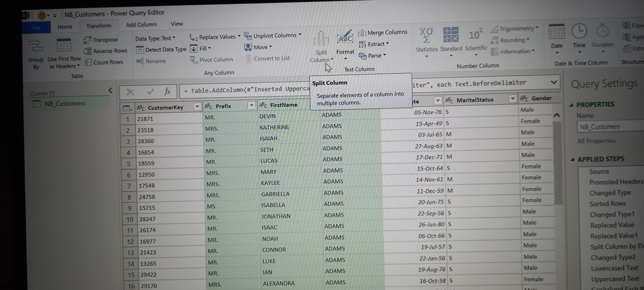This screenshot has height=290, width=644.
Task: Open the Format text column icon
Action: point(345,39)
